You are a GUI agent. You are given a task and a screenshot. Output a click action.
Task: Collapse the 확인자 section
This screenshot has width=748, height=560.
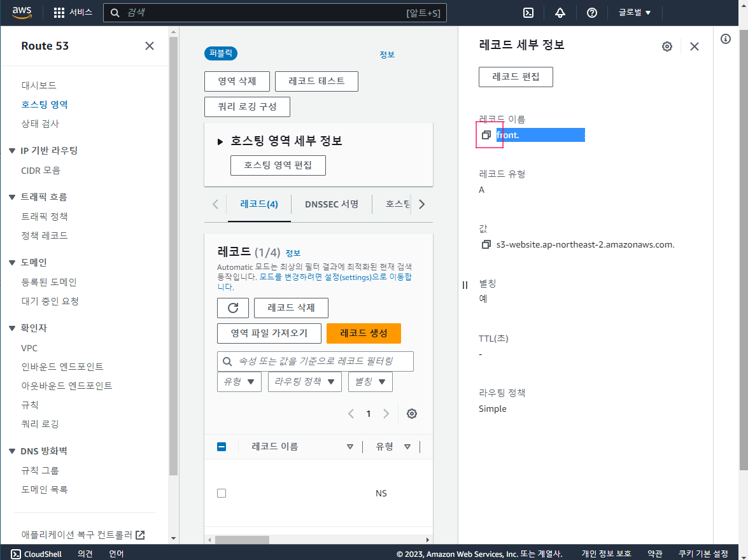pyautogui.click(x=12, y=328)
